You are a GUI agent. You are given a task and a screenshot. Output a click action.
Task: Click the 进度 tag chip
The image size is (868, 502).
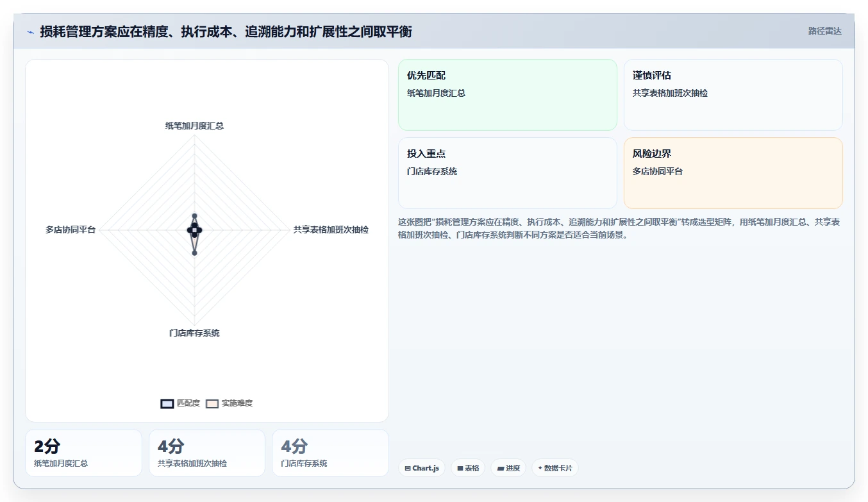pos(508,468)
